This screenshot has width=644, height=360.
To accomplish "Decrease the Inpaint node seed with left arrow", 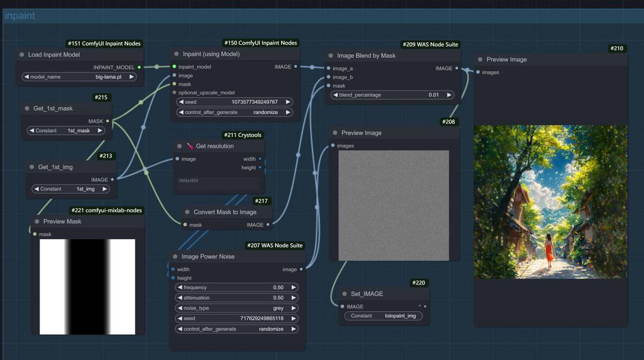I will click(182, 102).
